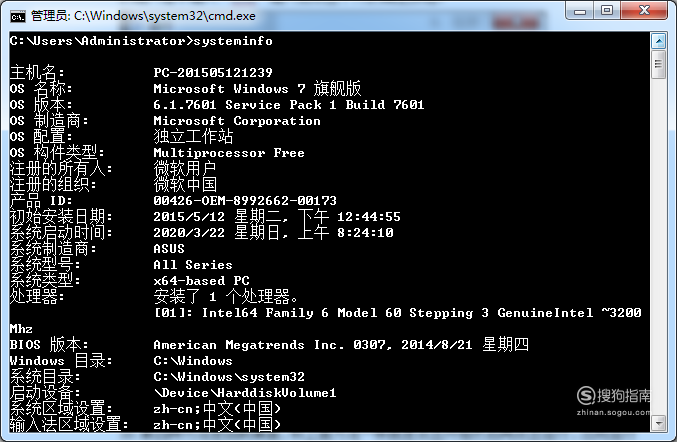Click the All Series model value
Image resolution: width=677 pixels, height=442 pixels.
click(193, 265)
